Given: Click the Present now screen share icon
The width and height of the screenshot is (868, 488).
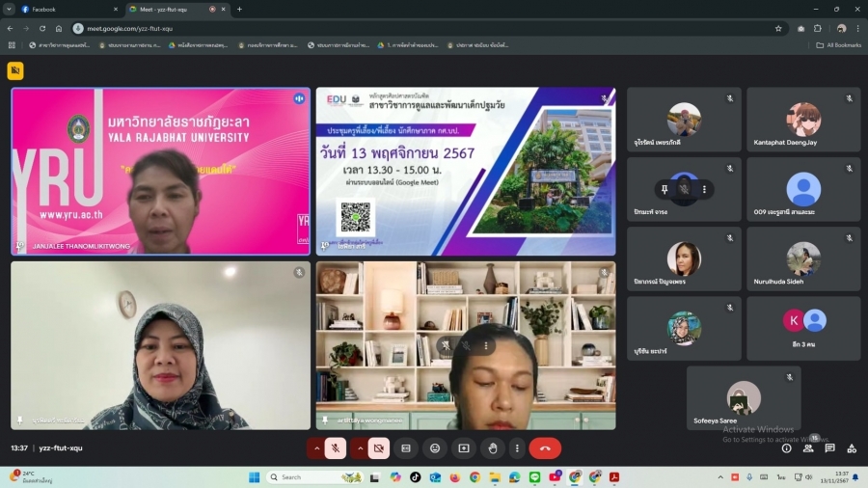Looking at the screenshot, I should point(464,448).
